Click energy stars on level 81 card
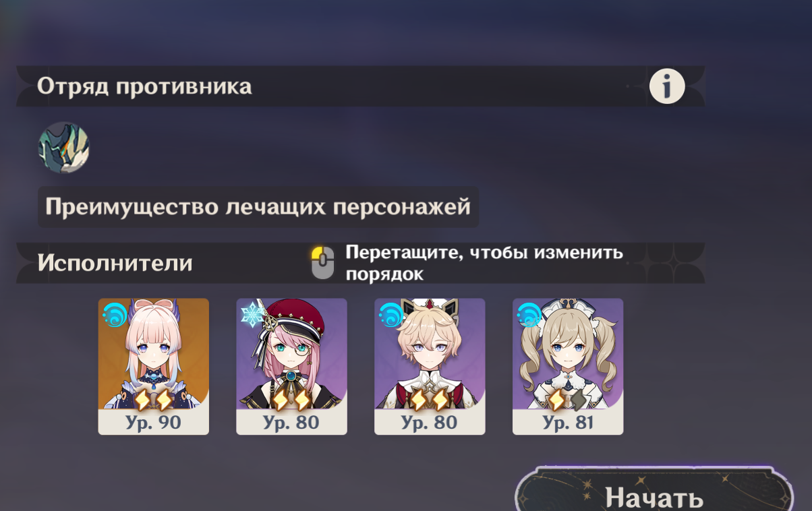The height and width of the screenshot is (511, 812). click(567, 400)
